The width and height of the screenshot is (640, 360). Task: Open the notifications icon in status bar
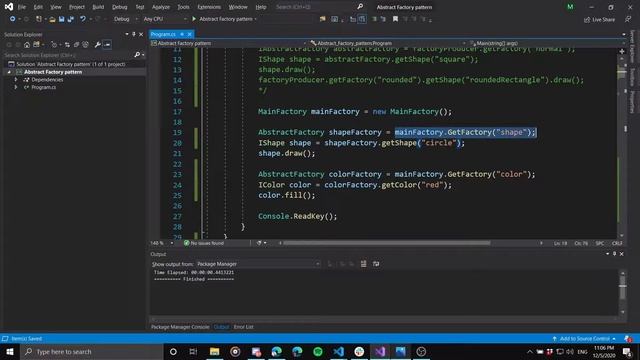point(628,339)
